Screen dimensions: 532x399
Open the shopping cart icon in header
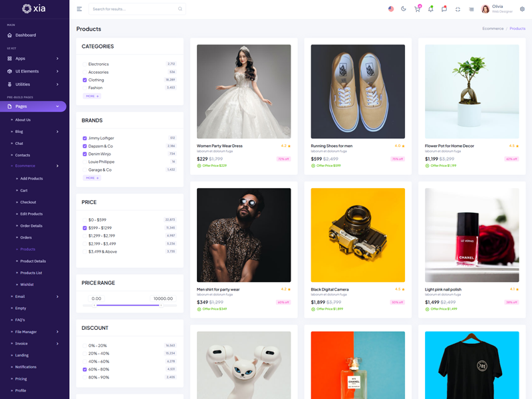pyautogui.click(x=417, y=9)
